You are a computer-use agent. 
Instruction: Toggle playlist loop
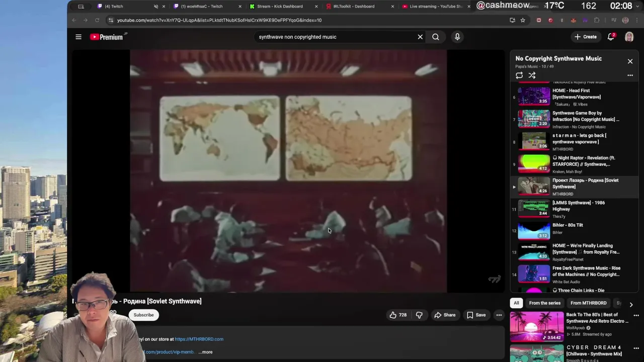(x=519, y=75)
